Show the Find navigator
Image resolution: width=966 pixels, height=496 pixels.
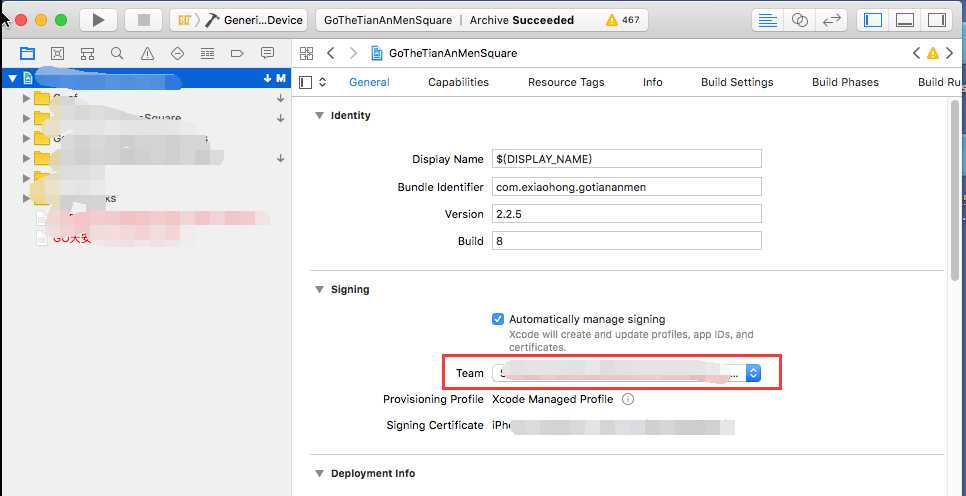(117, 54)
